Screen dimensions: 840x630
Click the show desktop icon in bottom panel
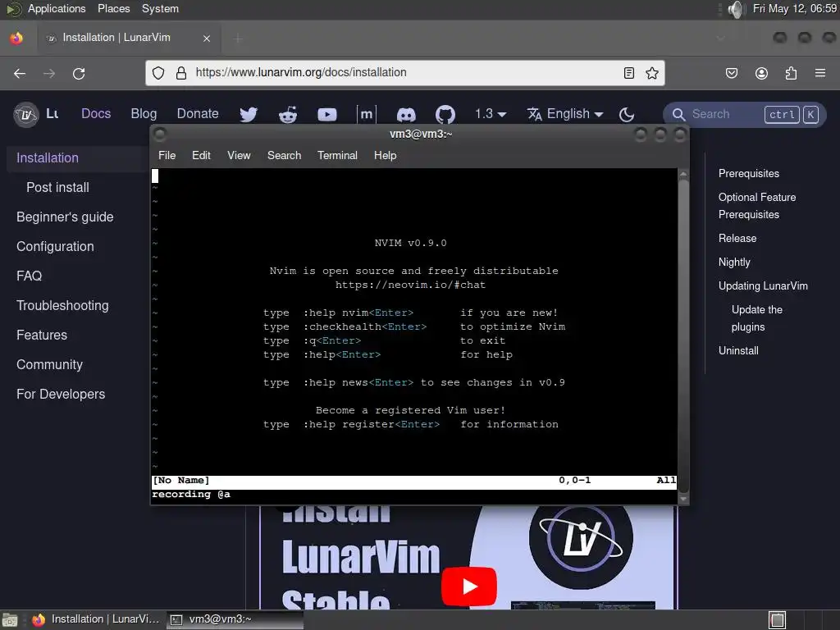[10, 620]
